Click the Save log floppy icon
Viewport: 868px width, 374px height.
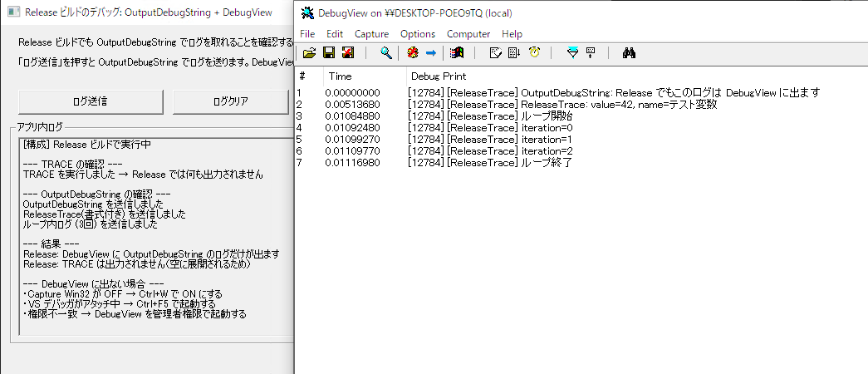329,53
